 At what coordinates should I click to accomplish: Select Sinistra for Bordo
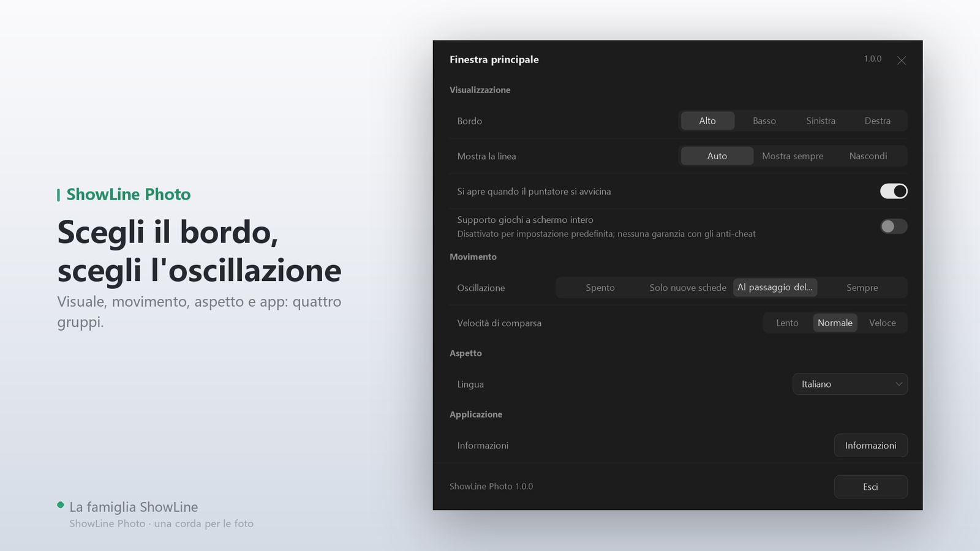click(821, 121)
